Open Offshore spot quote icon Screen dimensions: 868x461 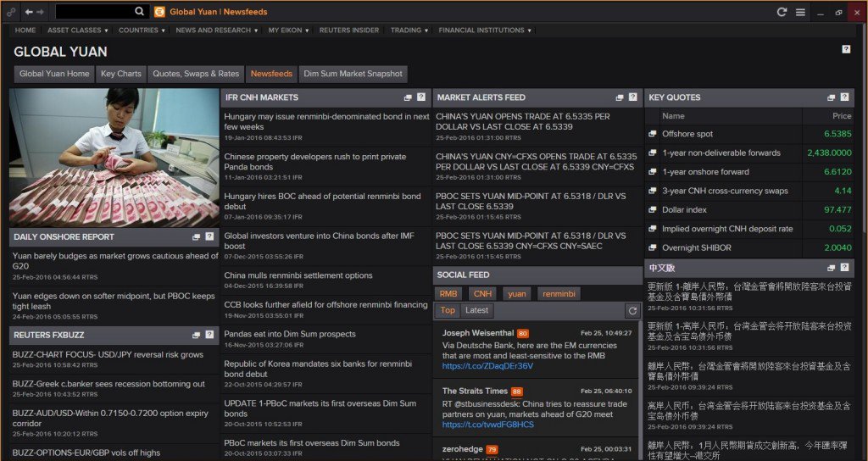[653, 134]
